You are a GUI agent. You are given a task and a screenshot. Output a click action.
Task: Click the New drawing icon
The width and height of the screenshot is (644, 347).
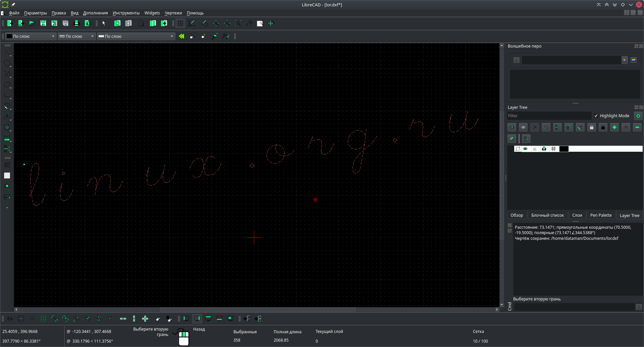coord(10,23)
